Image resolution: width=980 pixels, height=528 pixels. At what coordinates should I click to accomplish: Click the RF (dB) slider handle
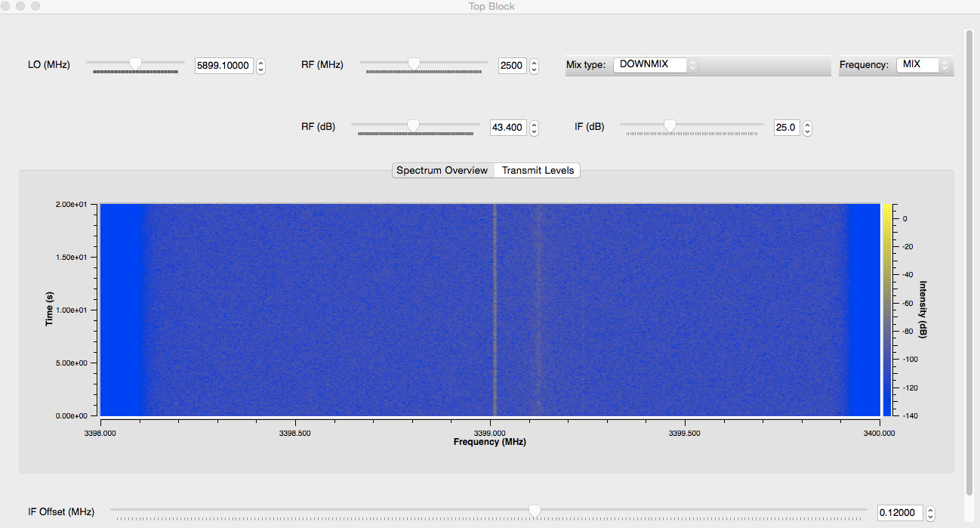[x=413, y=125]
